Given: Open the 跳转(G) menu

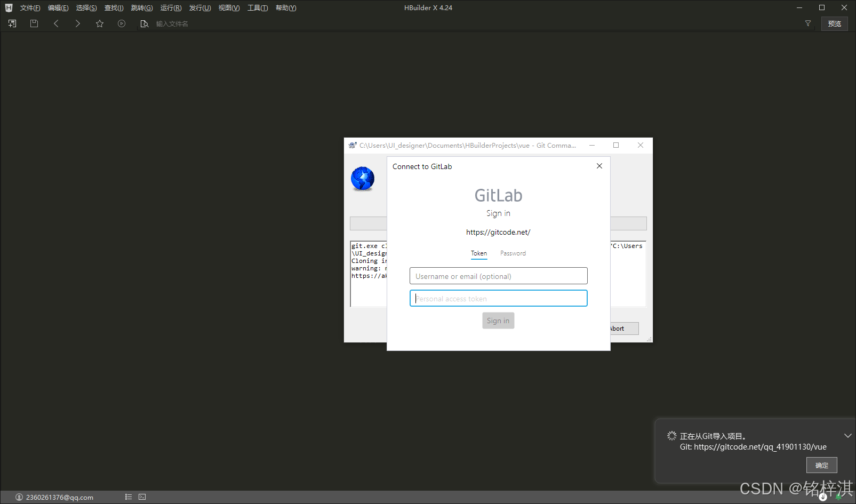Looking at the screenshot, I should (142, 8).
